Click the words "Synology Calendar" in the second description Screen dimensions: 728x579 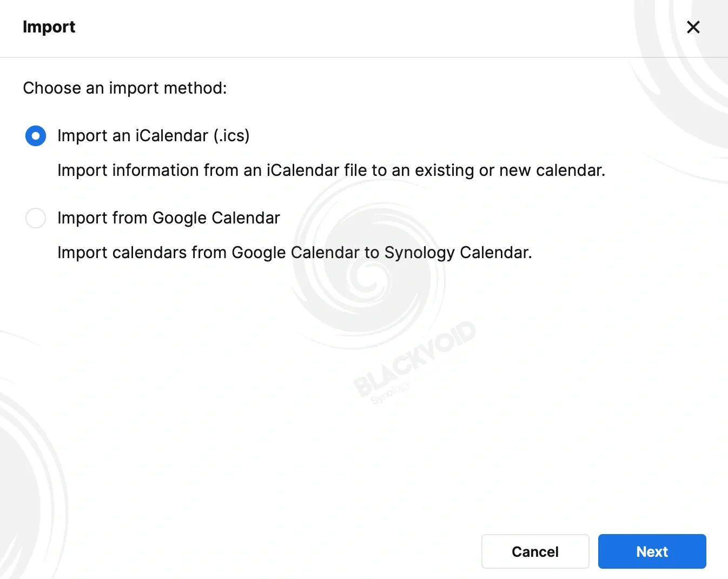click(x=458, y=253)
